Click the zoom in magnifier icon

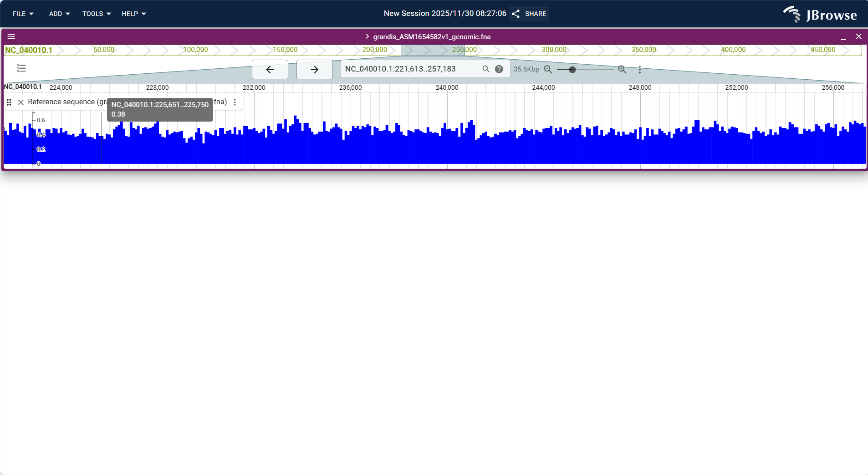click(622, 69)
